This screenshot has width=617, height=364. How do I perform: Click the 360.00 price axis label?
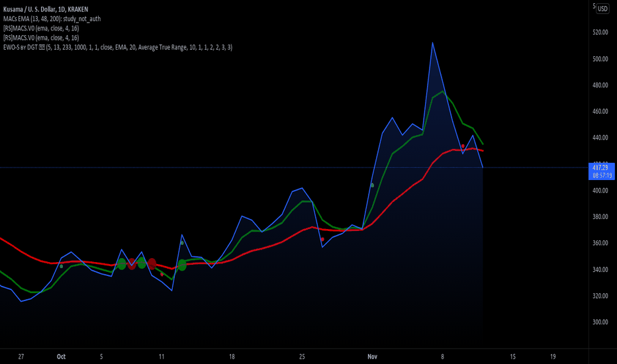[x=600, y=243]
